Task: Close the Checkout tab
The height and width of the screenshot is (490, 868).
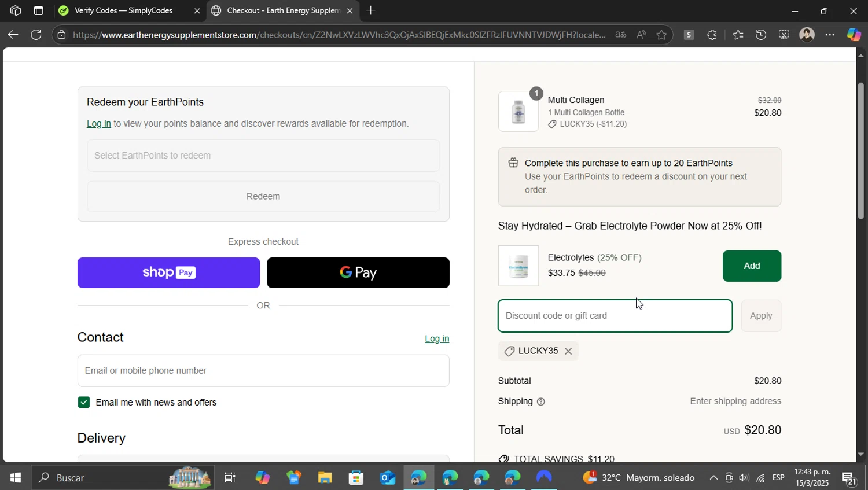Action: (x=350, y=10)
